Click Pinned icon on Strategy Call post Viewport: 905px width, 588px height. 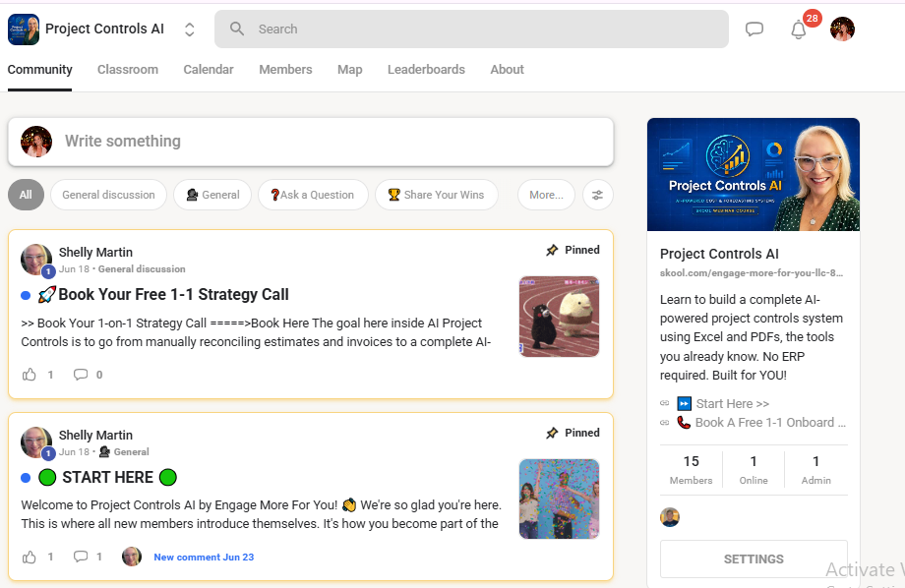(x=552, y=250)
